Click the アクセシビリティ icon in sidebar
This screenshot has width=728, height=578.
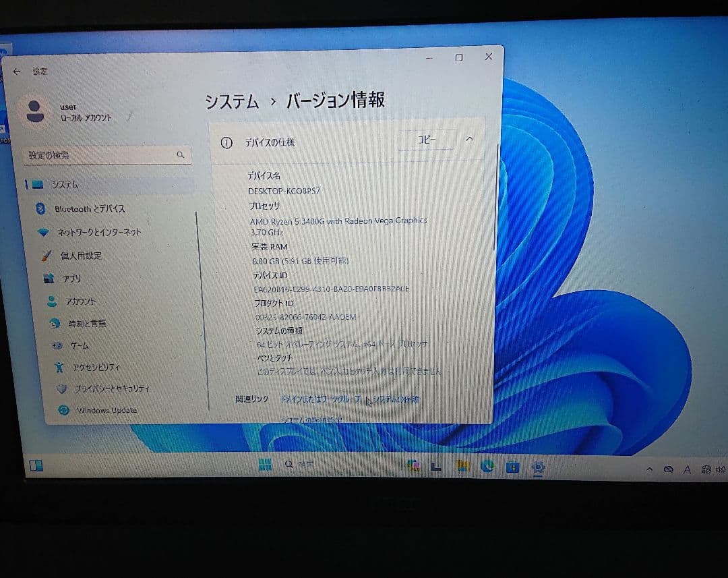tap(59, 365)
